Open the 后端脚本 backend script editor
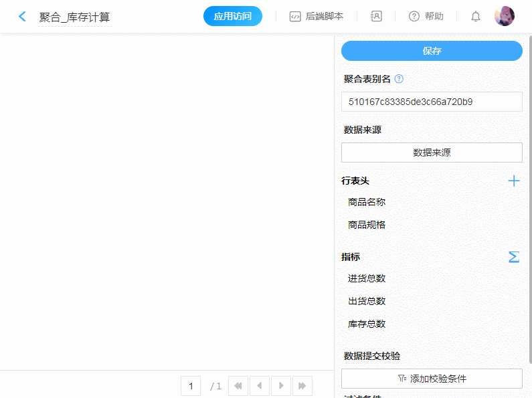Viewport: 532px width, 398px height. (x=317, y=16)
